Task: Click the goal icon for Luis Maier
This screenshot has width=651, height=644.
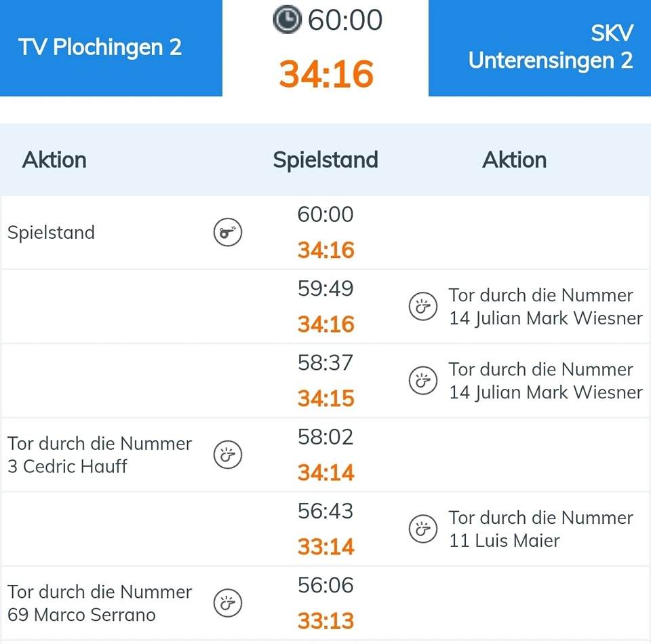Action: pos(422,529)
